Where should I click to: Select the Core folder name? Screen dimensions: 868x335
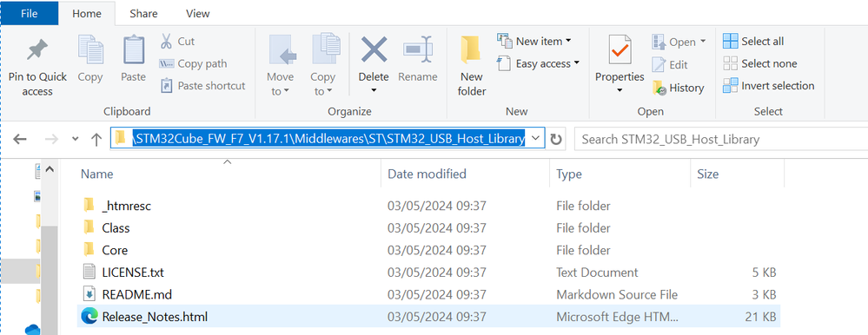tap(115, 251)
